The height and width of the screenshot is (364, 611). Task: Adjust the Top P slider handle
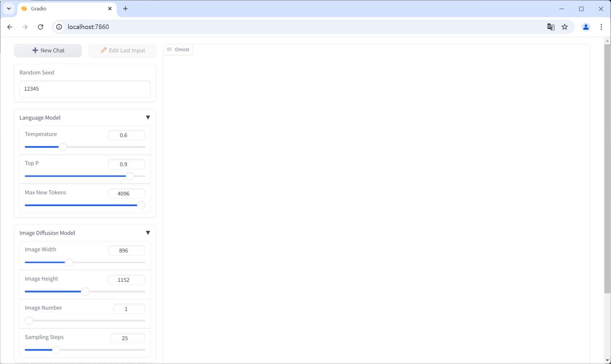tap(130, 176)
